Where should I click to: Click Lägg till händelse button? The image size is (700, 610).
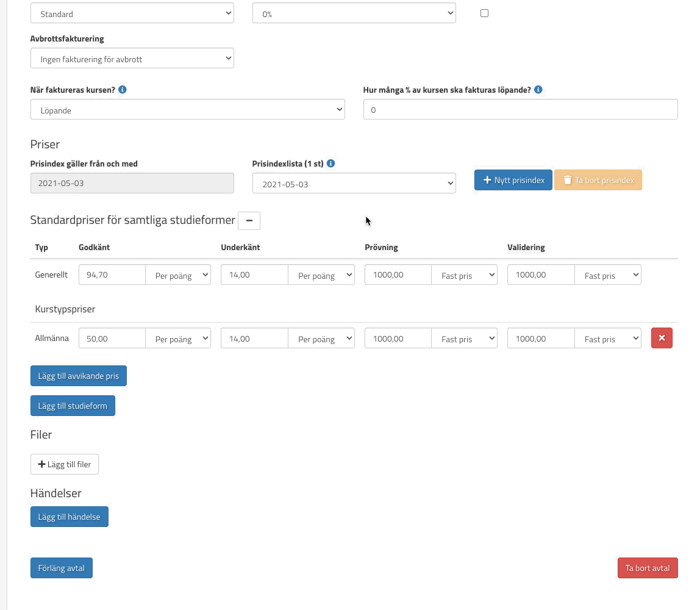69,517
